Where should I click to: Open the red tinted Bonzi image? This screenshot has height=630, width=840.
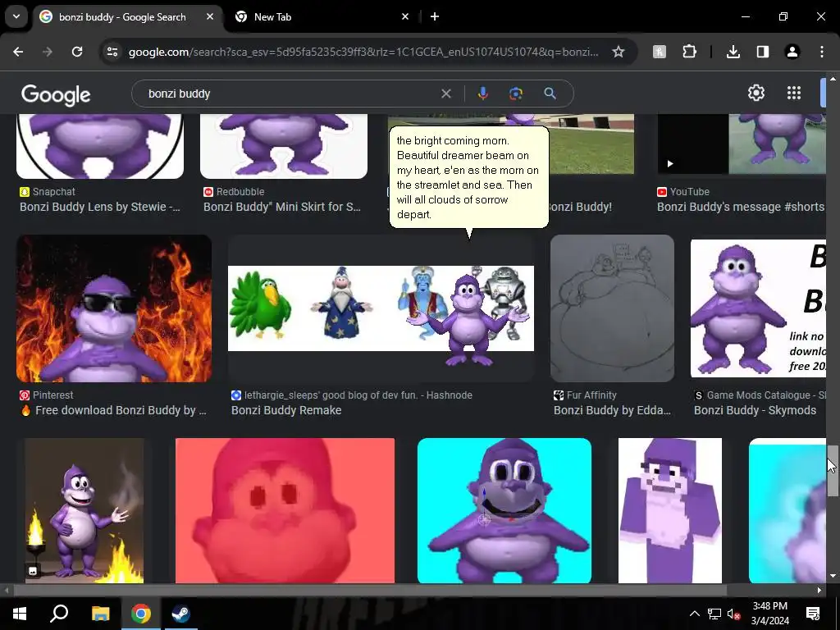(285, 510)
